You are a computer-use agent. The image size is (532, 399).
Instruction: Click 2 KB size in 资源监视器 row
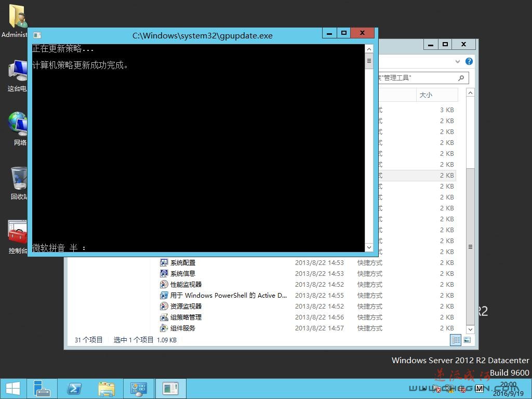pos(447,306)
